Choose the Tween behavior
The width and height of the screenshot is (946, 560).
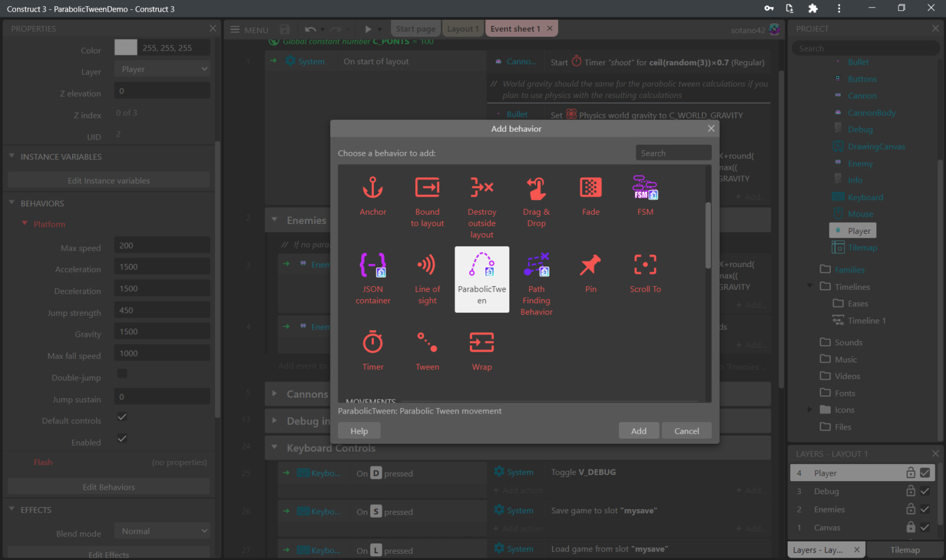tap(427, 351)
